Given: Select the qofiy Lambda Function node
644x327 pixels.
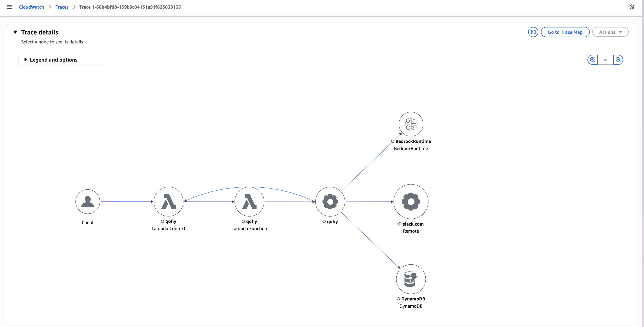Looking at the screenshot, I should (x=249, y=202).
